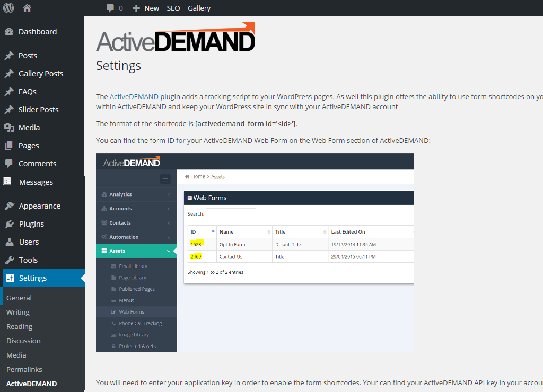Sort Web Forms by Title column arrows
543x392 pixels.
325,232
